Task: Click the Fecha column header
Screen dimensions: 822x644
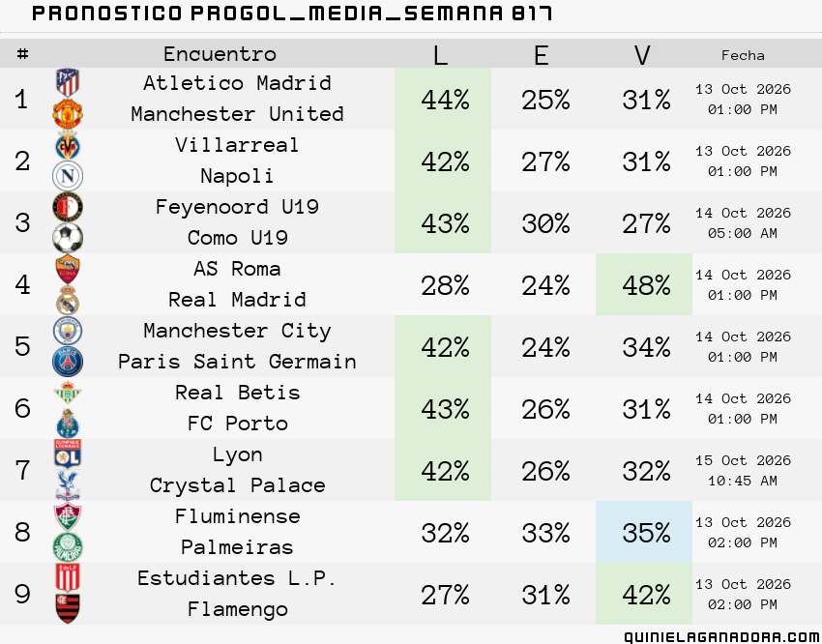Action: (743, 55)
